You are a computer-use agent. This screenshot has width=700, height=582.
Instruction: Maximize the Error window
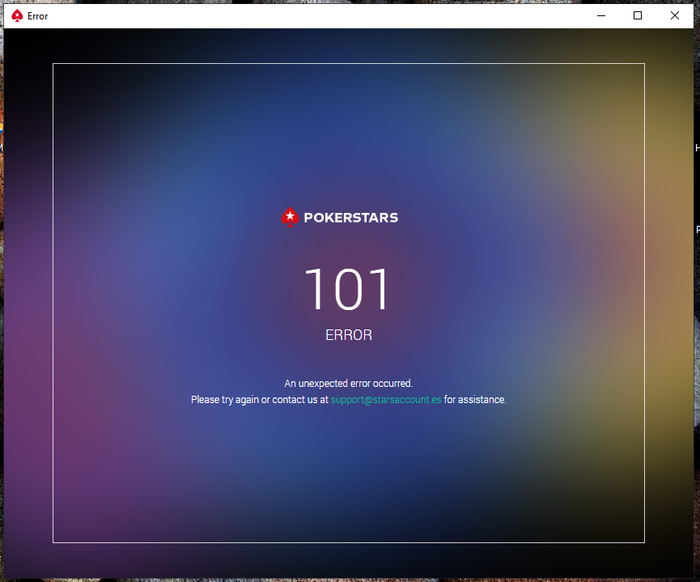tap(638, 16)
